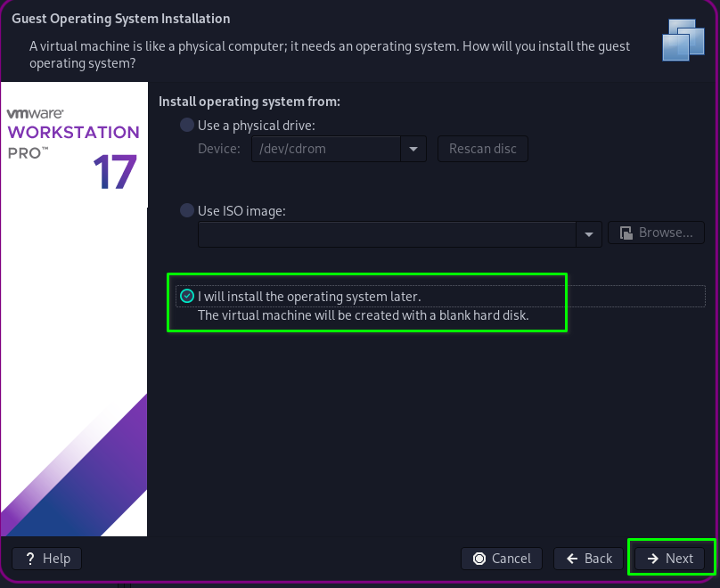This screenshot has width=720, height=588.
Task: Go Back using the left arrow button
Action: click(x=589, y=559)
